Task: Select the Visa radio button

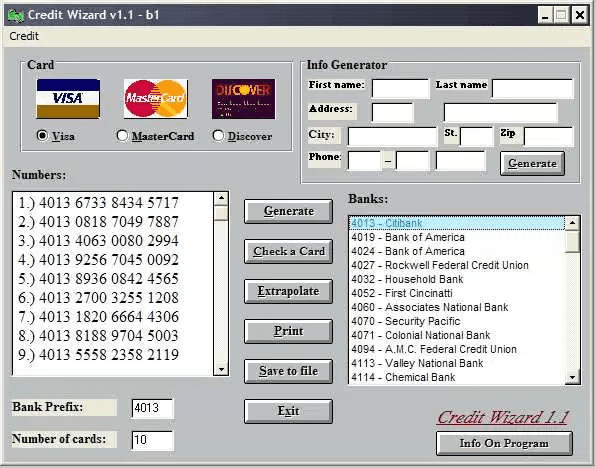Action: (42, 135)
